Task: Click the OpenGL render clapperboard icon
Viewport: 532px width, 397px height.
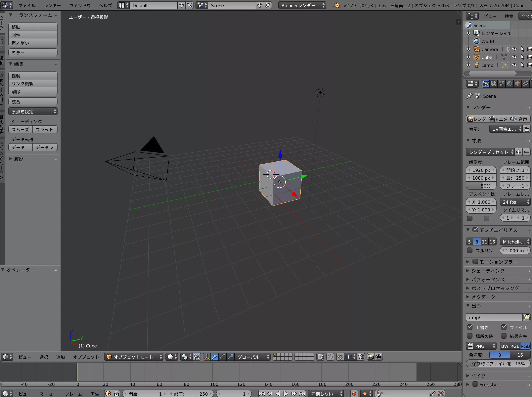Action: point(379,357)
